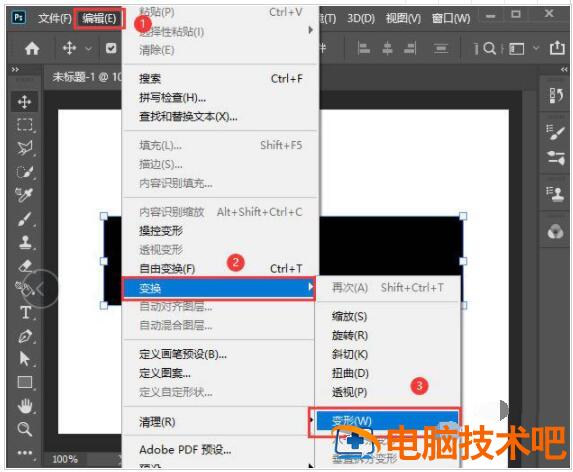The height and width of the screenshot is (472, 573).
Task: Click the Move tool options icon
Action: (x=69, y=48)
